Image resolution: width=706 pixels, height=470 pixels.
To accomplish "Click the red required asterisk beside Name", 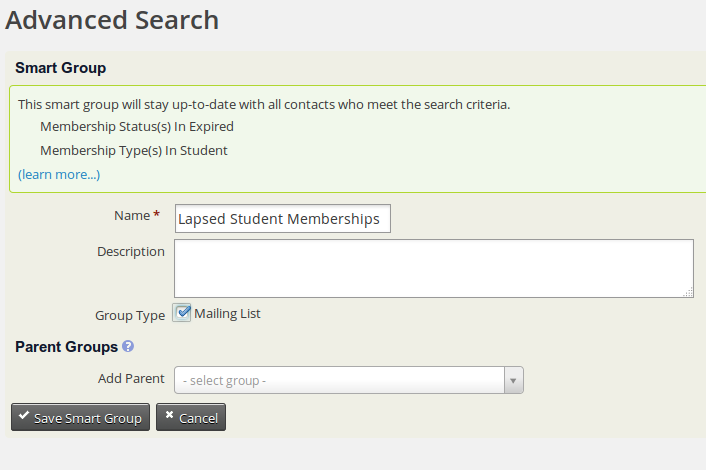I will 156,214.
